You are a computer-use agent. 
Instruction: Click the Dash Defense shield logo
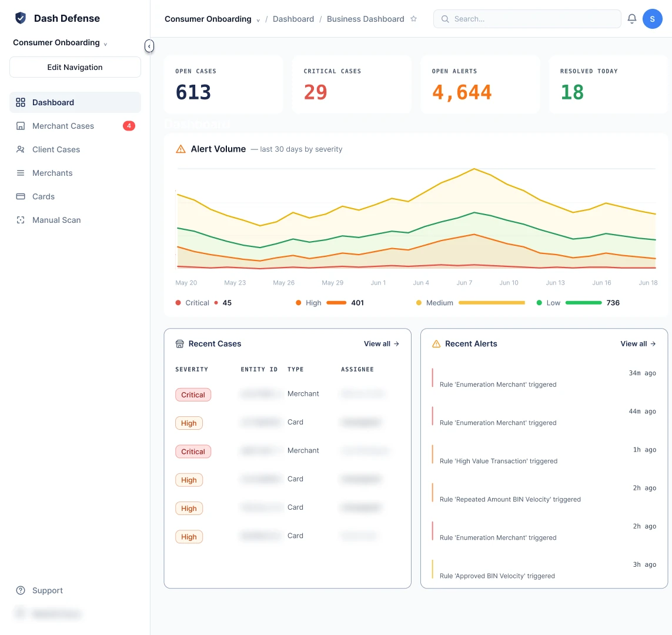click(21, 18)
